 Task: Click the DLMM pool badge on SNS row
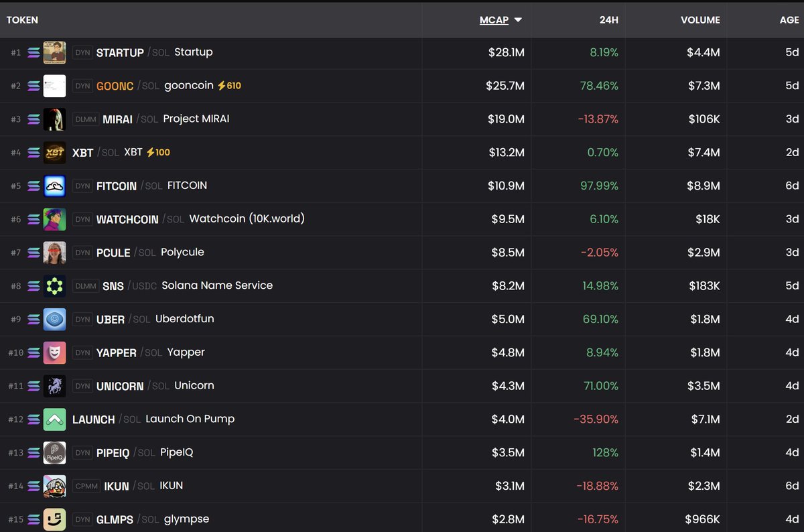tap(85, 285)
